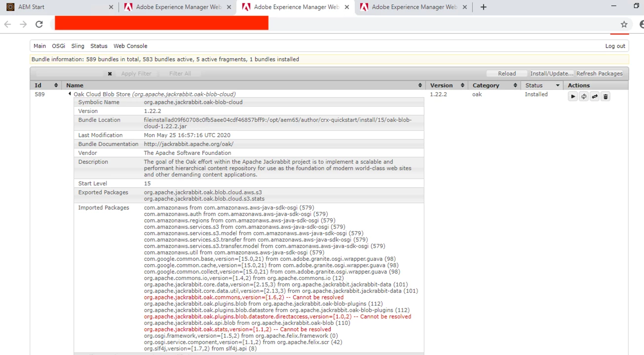Click the Installed status cell
The height and width of the screenshot is (355, 644).
point(536,94)
